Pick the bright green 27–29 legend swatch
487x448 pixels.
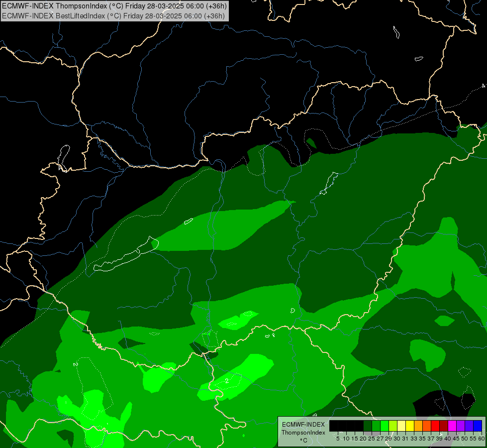pos(385,426)
